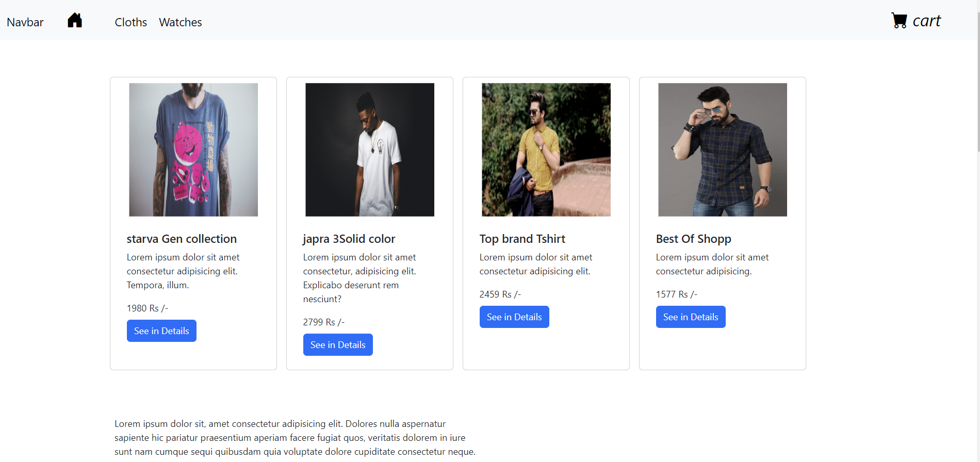Viewport: 980px width, 462px height.
Task: Click the 2799 Rs price text
Action: [324, 322]
